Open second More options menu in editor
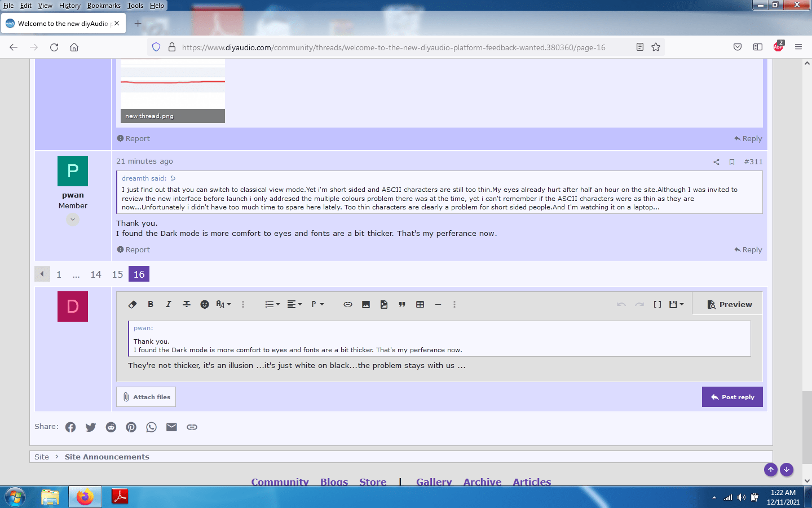The image size is (812, 508). (x=454, y=304)
